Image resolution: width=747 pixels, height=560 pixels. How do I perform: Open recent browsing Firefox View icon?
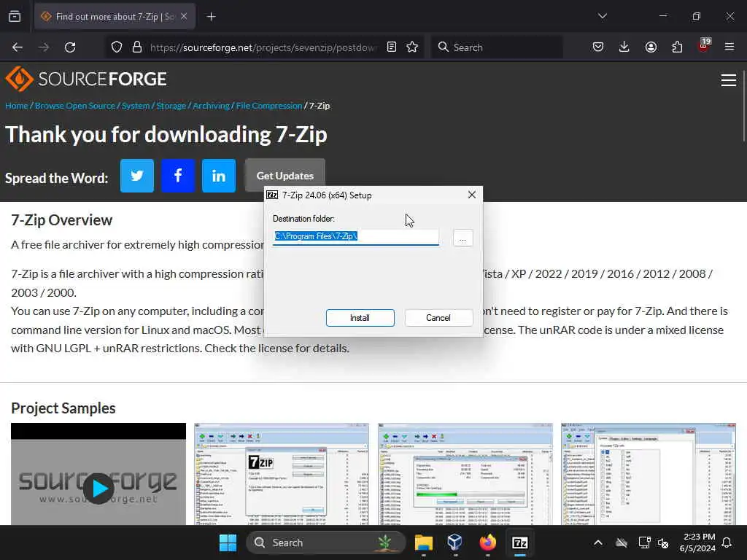15,17
